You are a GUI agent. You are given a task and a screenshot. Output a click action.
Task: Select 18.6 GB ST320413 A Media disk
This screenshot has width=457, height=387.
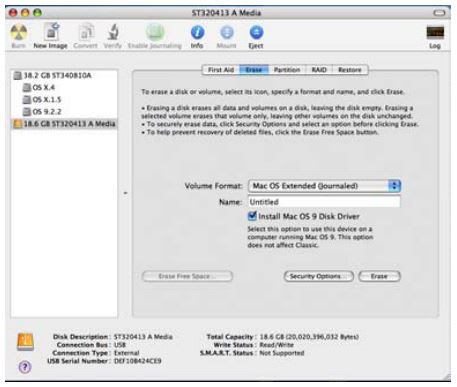click(x=64, y=124)
